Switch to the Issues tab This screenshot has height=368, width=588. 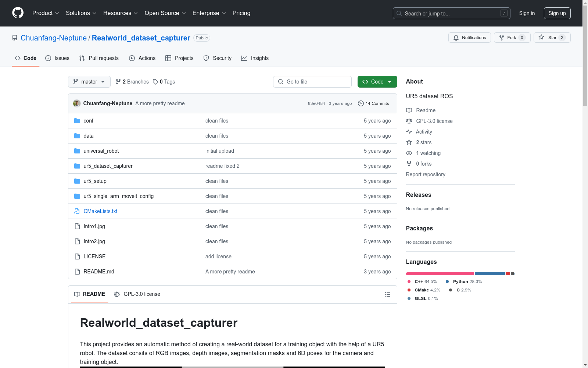[x=57, y=58]
